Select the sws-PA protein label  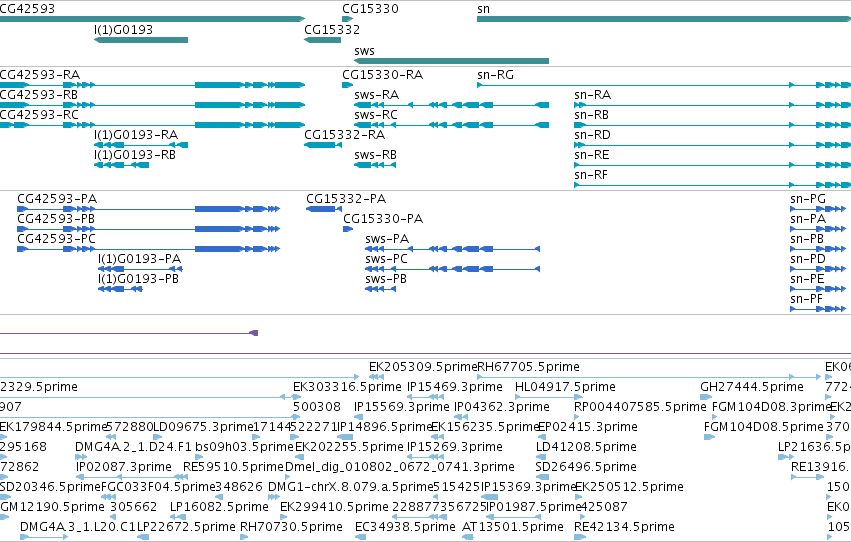point(387,239)
